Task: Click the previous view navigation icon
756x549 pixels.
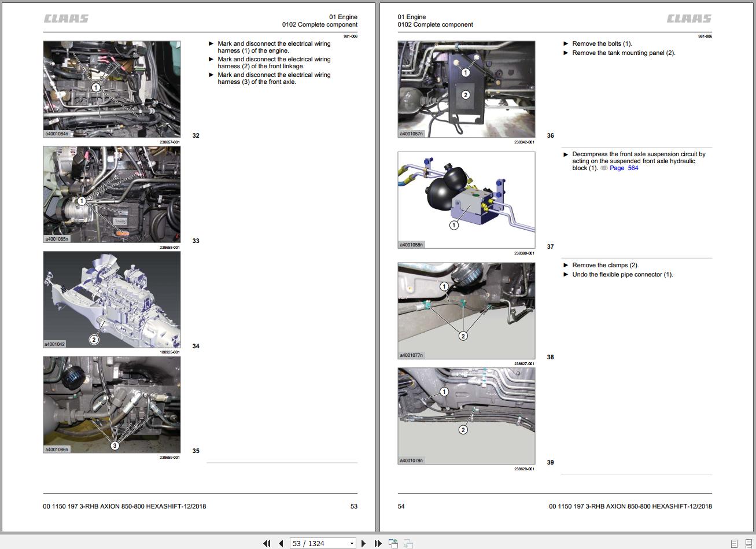Action: pyautogui.click(x=393, y=543)
